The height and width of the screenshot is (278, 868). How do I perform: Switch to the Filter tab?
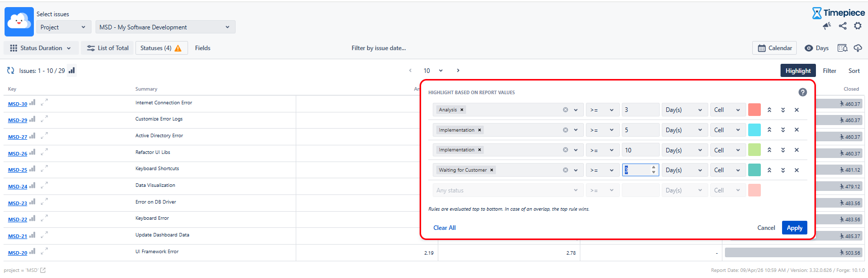[829, 71]
